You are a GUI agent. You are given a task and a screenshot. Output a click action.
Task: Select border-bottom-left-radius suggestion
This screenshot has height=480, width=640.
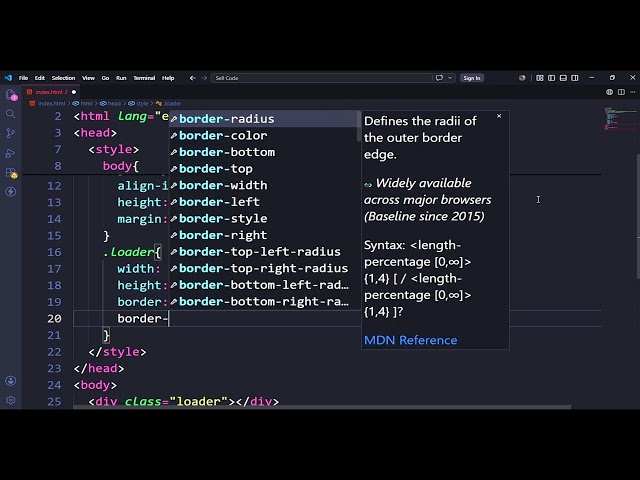pyautogui.click(x=263, y=285)
